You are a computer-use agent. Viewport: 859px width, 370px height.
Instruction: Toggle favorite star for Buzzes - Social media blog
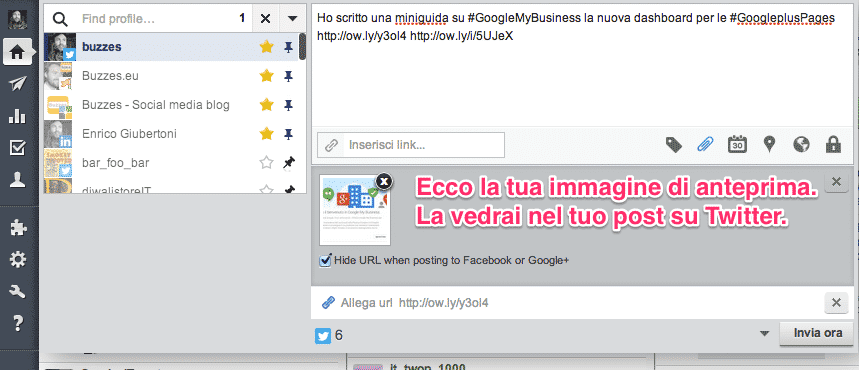click(x=266, y=105)
